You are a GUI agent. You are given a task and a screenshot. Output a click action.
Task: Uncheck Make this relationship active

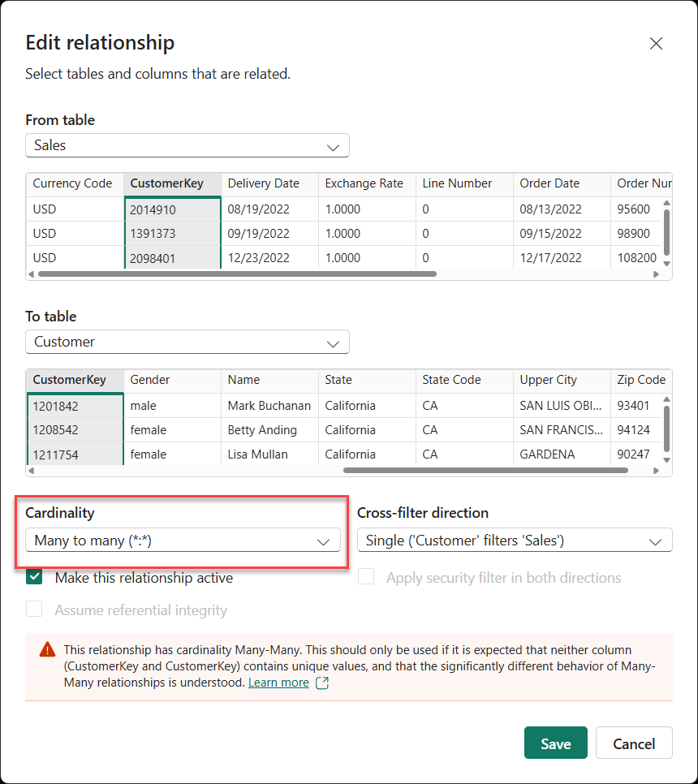pos(34,577)
